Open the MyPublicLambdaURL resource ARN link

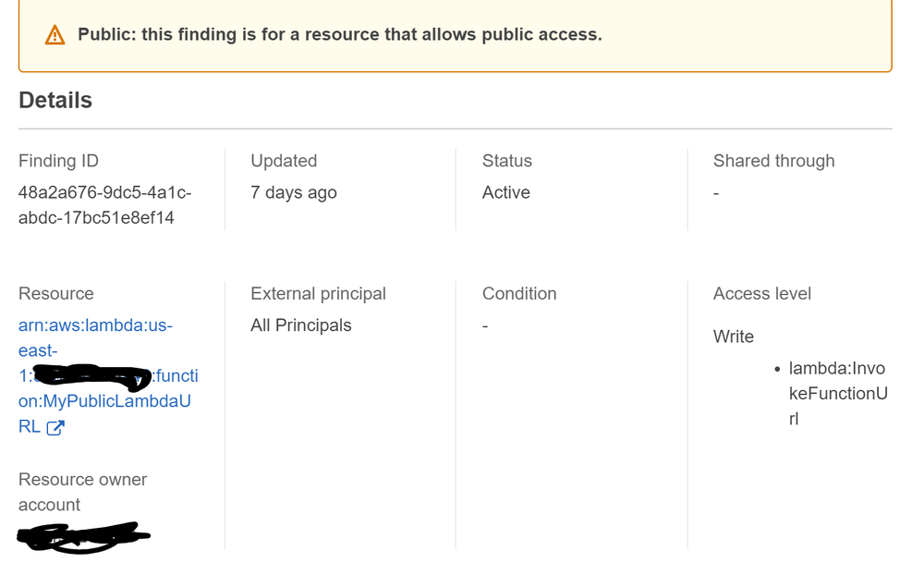tap(104, 402)
